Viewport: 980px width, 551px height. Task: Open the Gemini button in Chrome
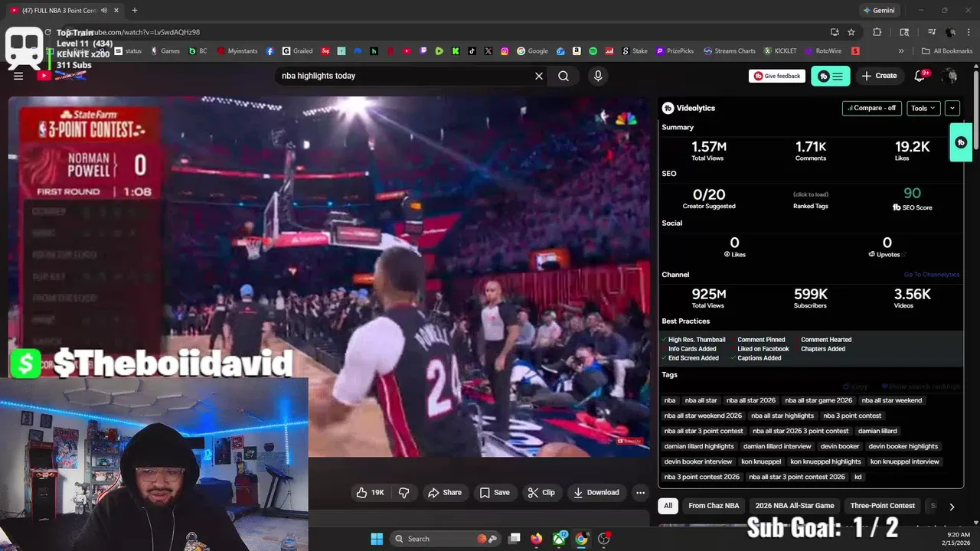pyautogui.click(x=879, y=11)
